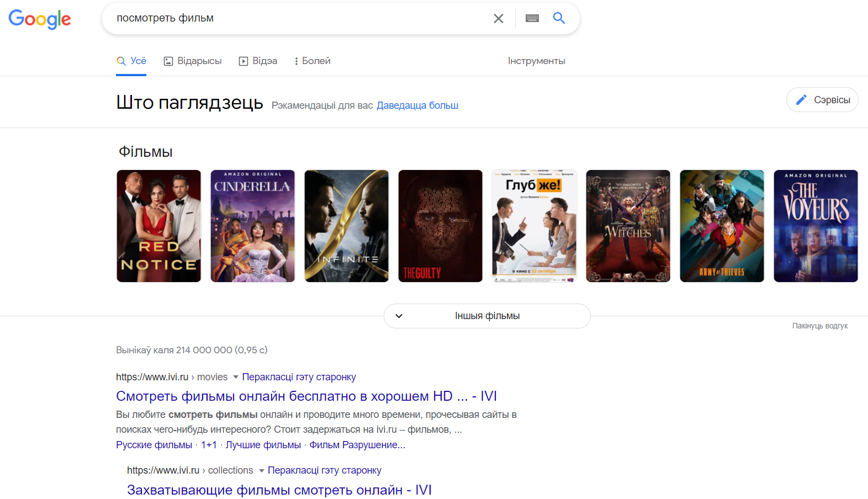Click the Даведацца больш link
Viewport: 868px width, 499px height.
click(x=417, y=105)
